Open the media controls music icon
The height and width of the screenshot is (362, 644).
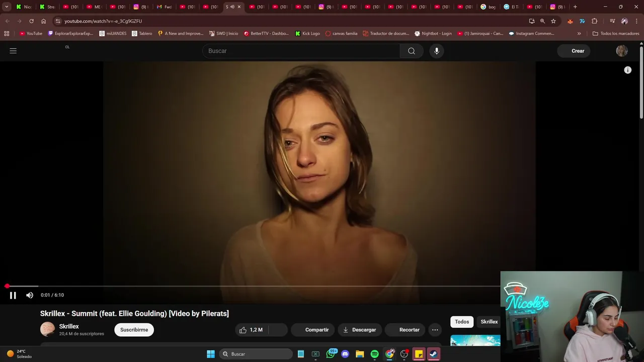pos(612,21)
